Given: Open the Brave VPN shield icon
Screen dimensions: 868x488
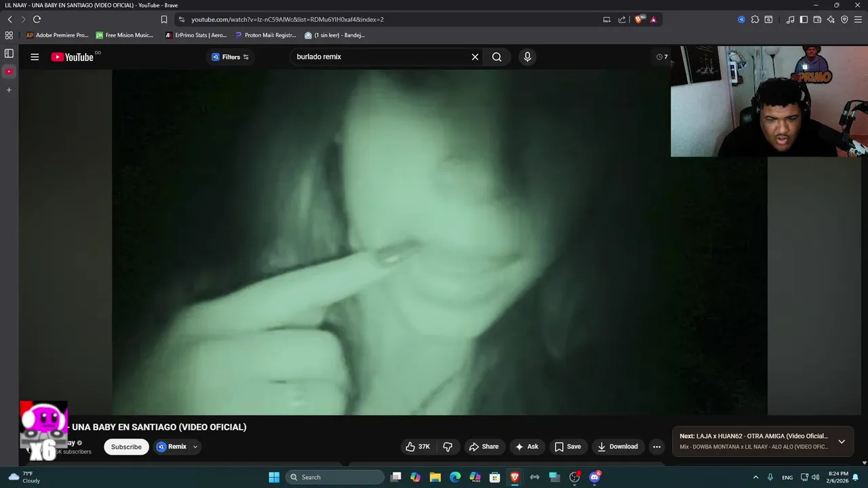Looking at the screenshot, I should pos(844,20).
